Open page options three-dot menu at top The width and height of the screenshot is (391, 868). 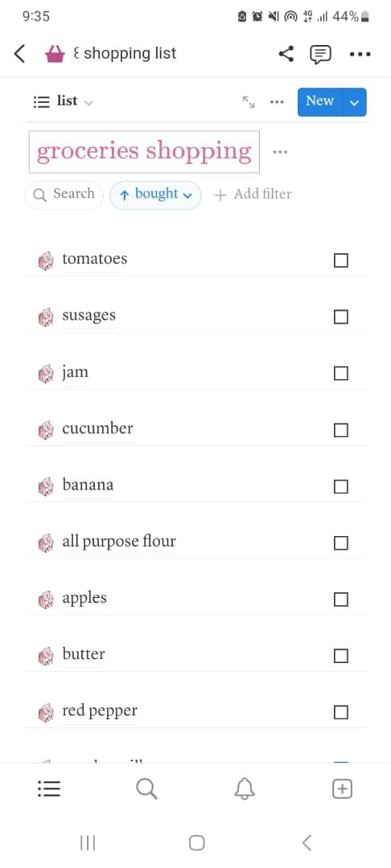point(360,55)
